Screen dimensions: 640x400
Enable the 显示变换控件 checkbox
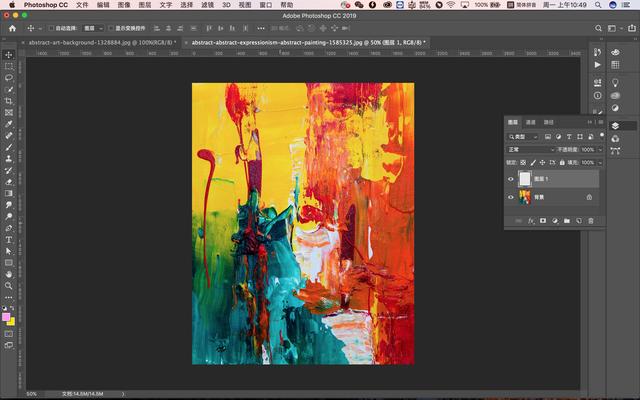click(111, 28)
